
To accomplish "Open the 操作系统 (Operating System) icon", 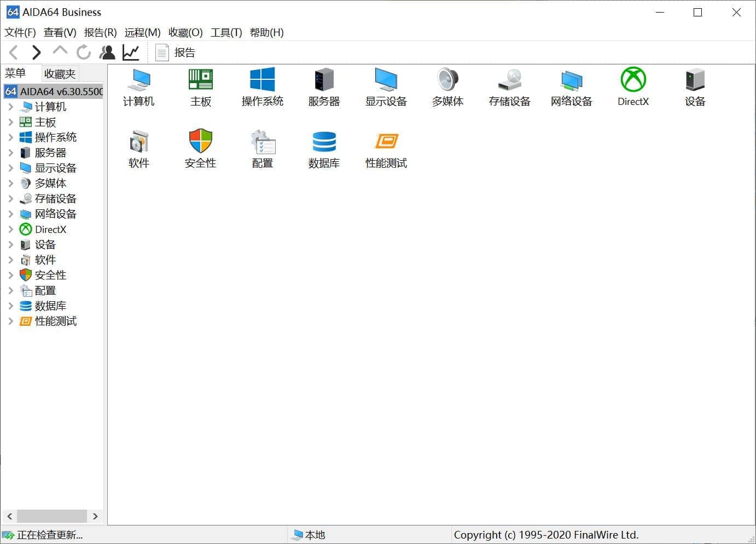I will 262,87.
